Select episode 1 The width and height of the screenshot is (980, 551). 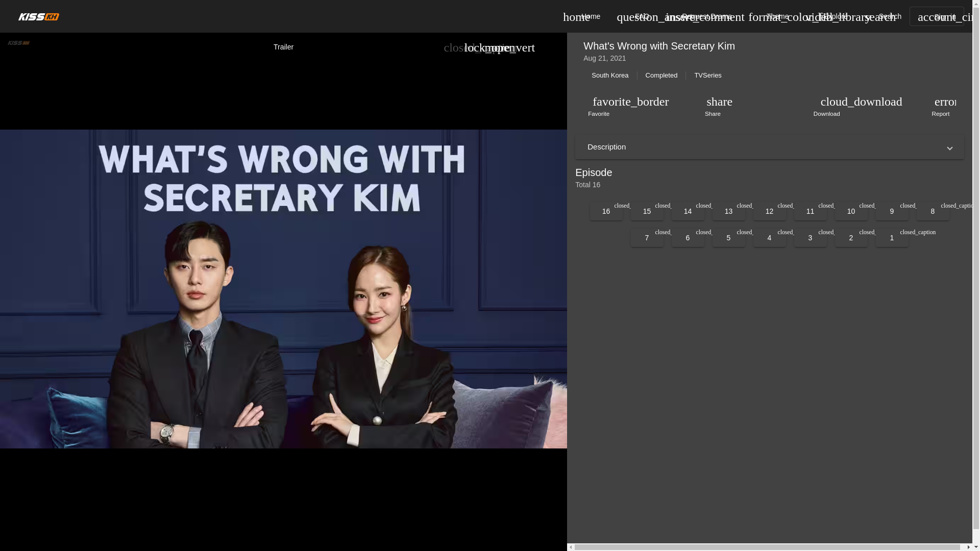[892, 238]
